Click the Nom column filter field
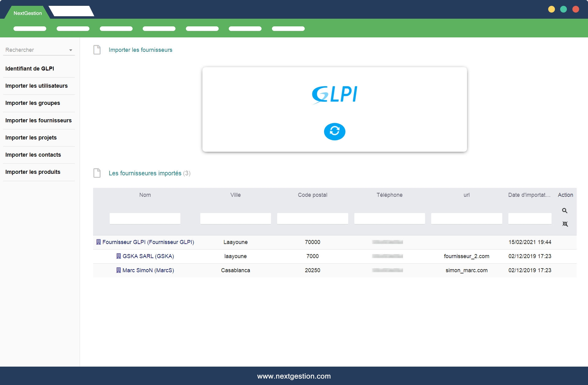The width and height of the screenshot is (588, 385). coord(145,219)
